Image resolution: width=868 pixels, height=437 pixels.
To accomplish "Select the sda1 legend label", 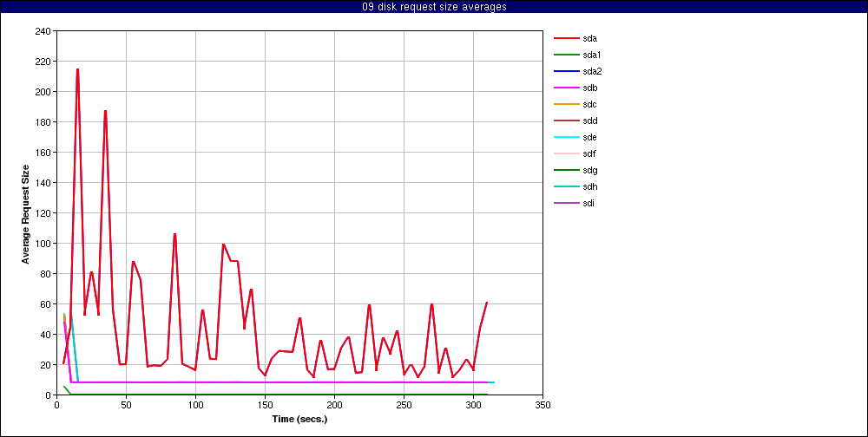I will coord(592,55).
